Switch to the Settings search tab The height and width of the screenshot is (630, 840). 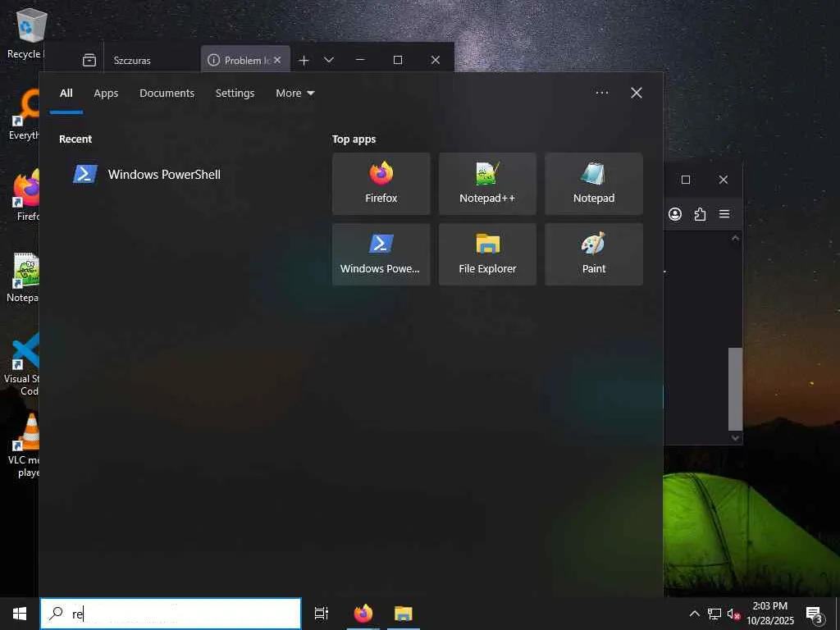click(235, 94)
